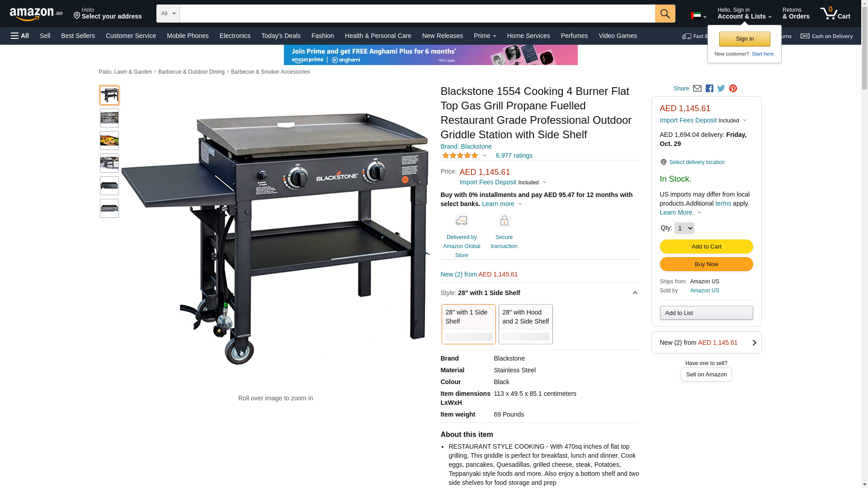Open the All hamburger menu
Image resolution: width=868 pixels, height=488 pixels.
click(x=20, y=36)
